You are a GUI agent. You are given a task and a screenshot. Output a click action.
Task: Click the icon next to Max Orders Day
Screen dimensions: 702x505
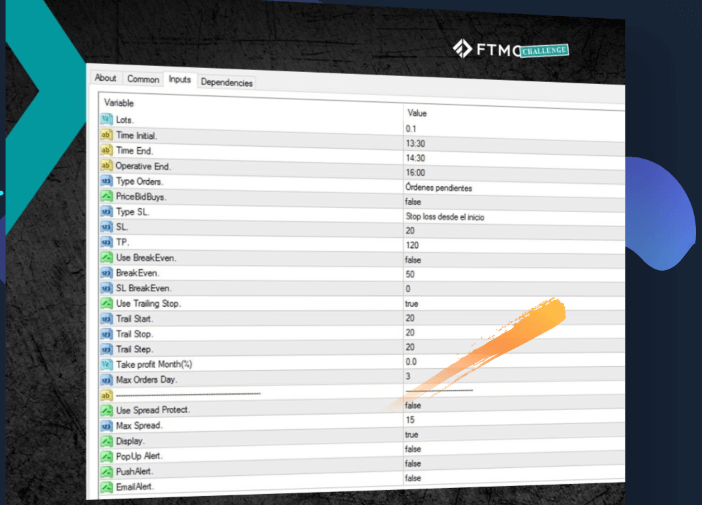pos(107,380)
